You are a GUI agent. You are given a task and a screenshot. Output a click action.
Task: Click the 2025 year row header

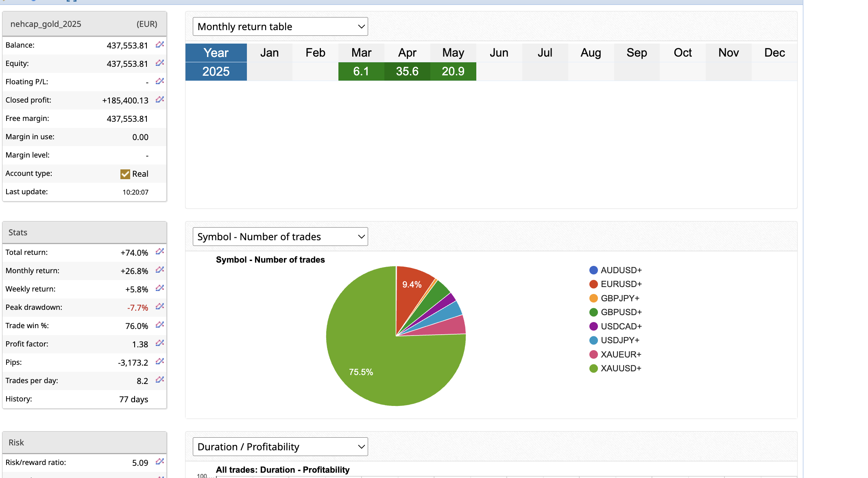[216, 72]
